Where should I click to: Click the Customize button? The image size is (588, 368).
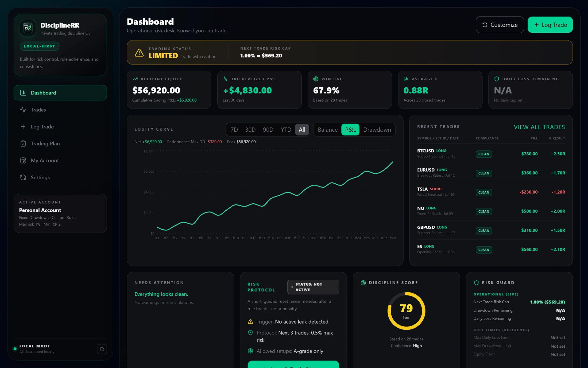(x=500, y=25)
